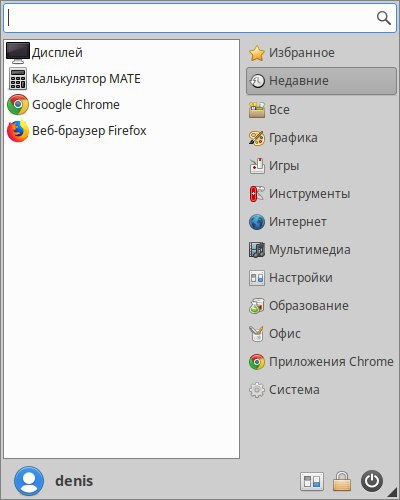Select the Калькулятор MATE text label

pyautogui.click(x=86, y=79)
